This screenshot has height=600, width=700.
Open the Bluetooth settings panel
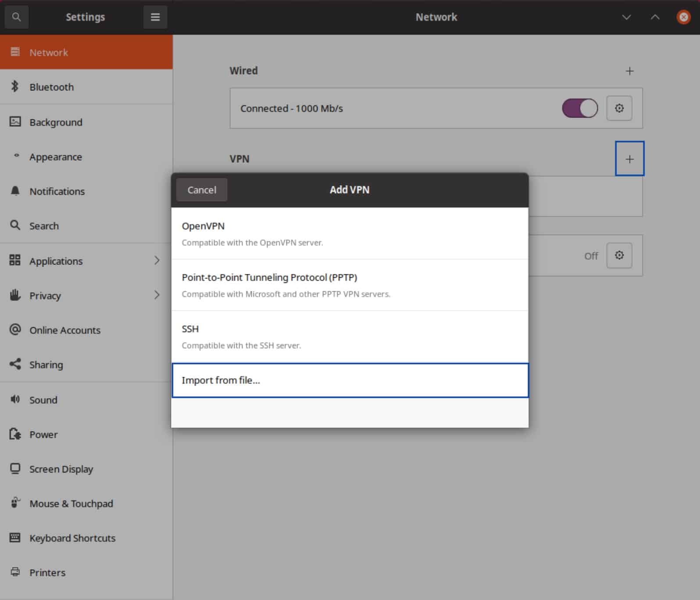pyautogui.click(x=86, y=87)
